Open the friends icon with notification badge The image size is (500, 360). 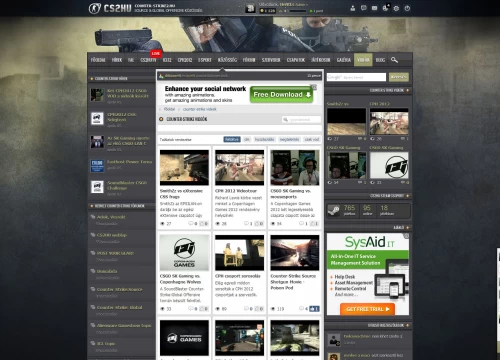pos(386,7)
